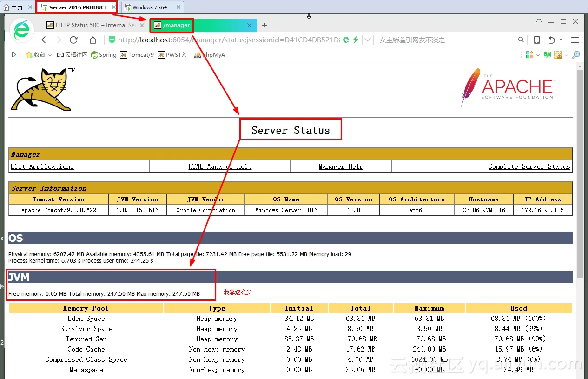
Task: Expand the address bar history dropdown
Action: point(368,40)
